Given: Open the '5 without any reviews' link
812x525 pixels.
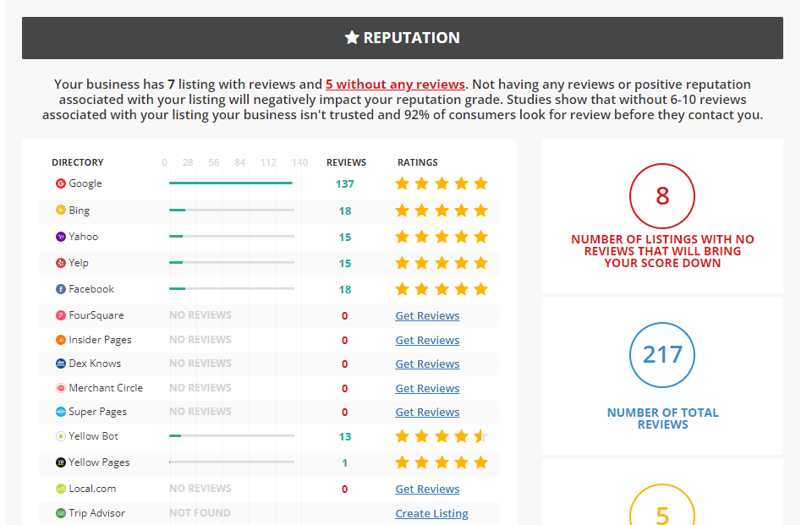Looking at the screenshot, I should click(x=395, y=85).
